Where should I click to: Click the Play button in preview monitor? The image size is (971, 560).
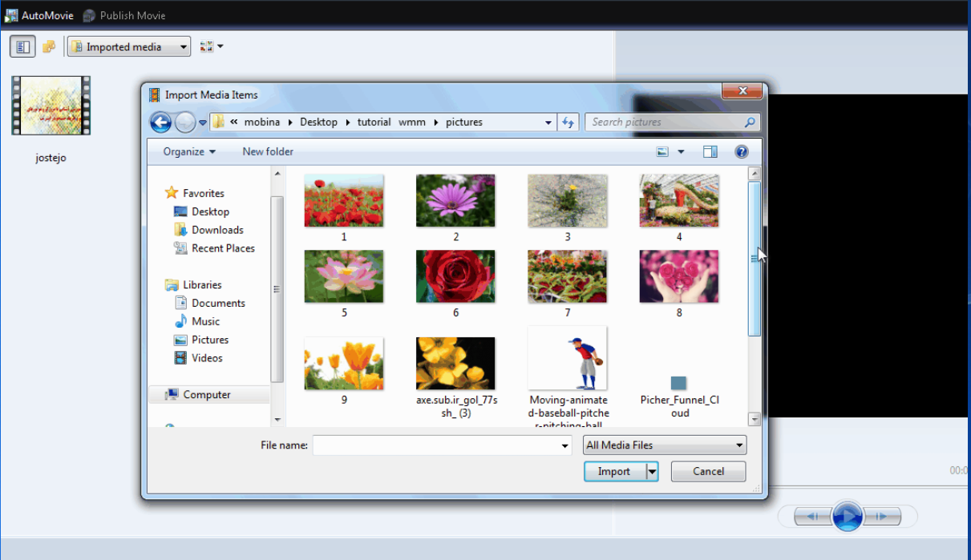point(848,516)
